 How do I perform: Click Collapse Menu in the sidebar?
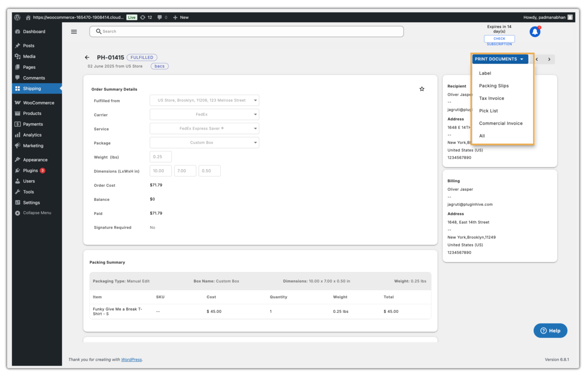pos(37,213)
